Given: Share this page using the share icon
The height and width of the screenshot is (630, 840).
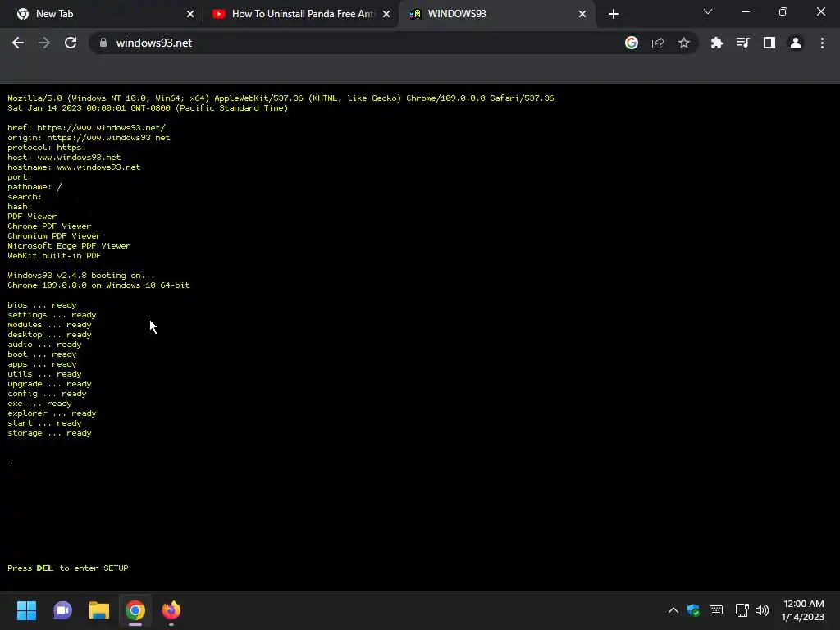Looking at the screenshot, I should pyautogui.click(x=658, y=43).
